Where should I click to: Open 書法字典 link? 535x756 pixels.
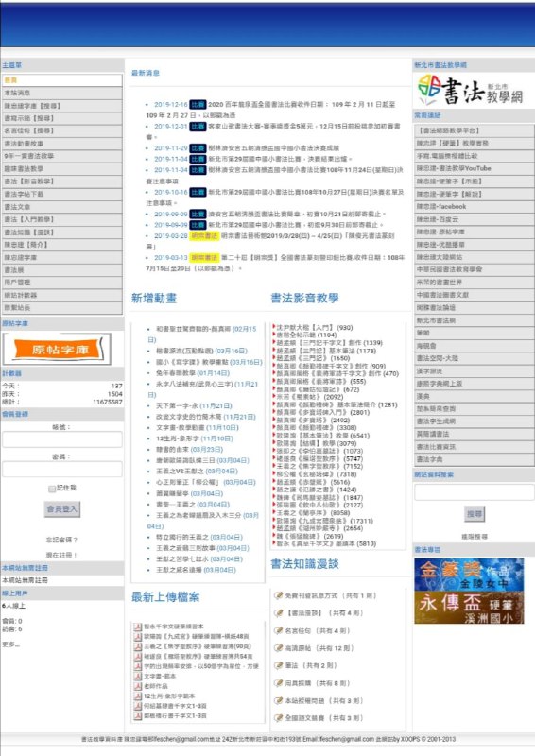pyautogui.click(x=475, y=459)
